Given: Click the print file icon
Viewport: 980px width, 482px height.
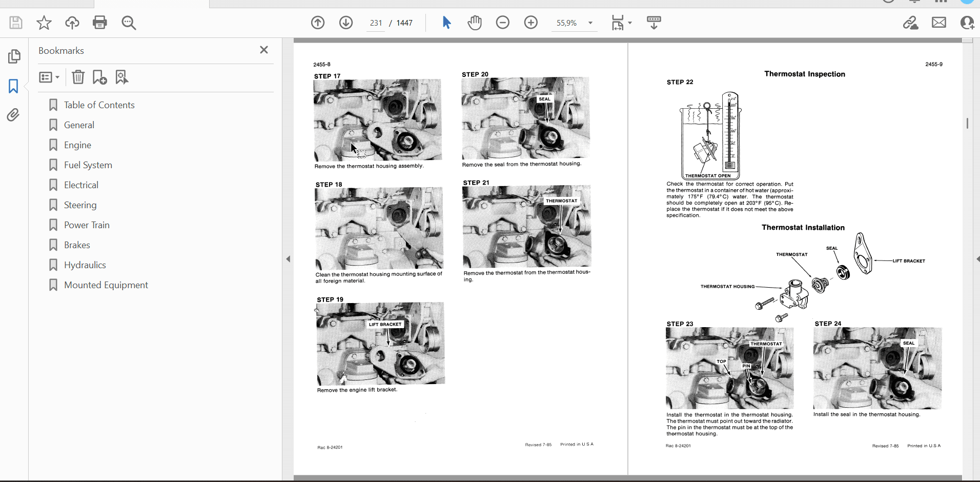Looking at the screenshot, I should [100, 23].
